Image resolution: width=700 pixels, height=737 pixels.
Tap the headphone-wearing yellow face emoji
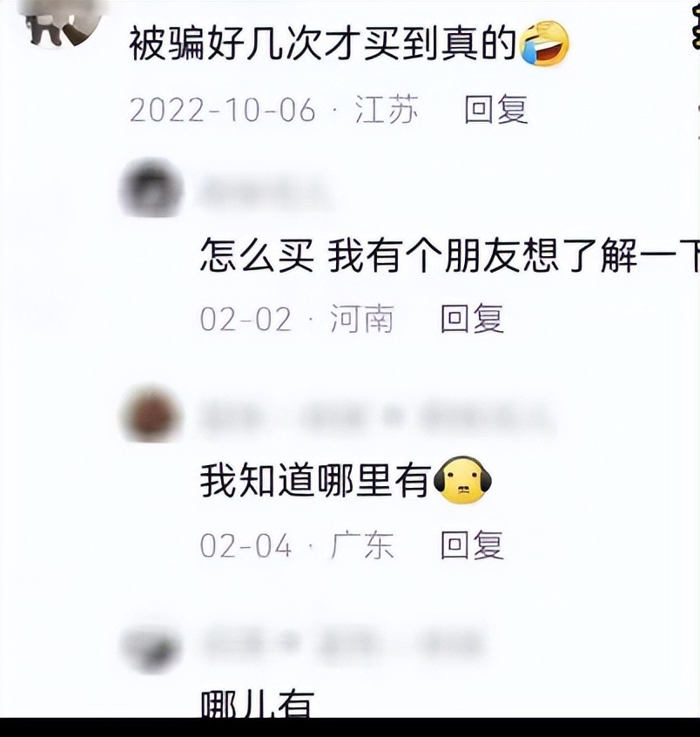[x=462, y=480]
